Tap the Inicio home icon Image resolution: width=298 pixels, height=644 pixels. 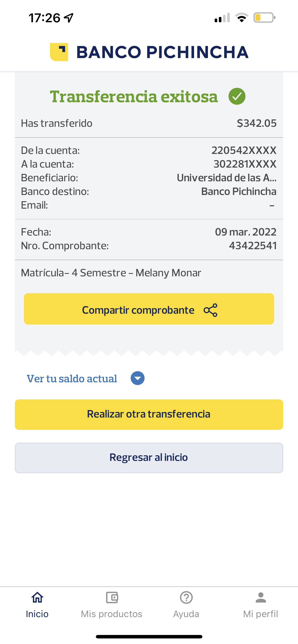pyautogui.click(x=37, y=597)
